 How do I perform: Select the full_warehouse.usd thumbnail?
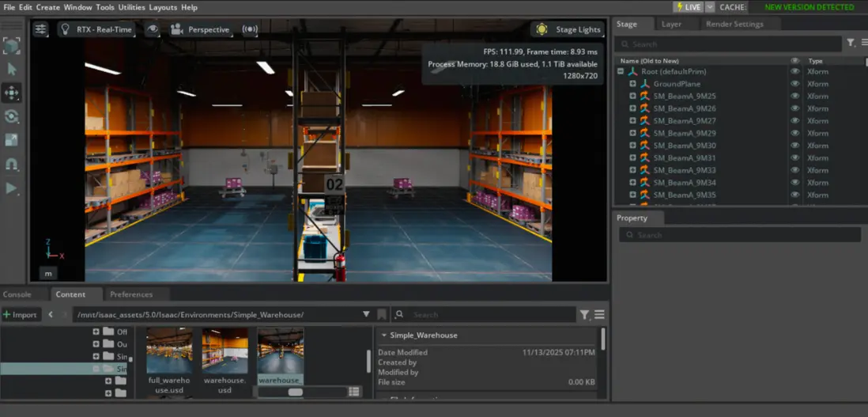point(169,351)
